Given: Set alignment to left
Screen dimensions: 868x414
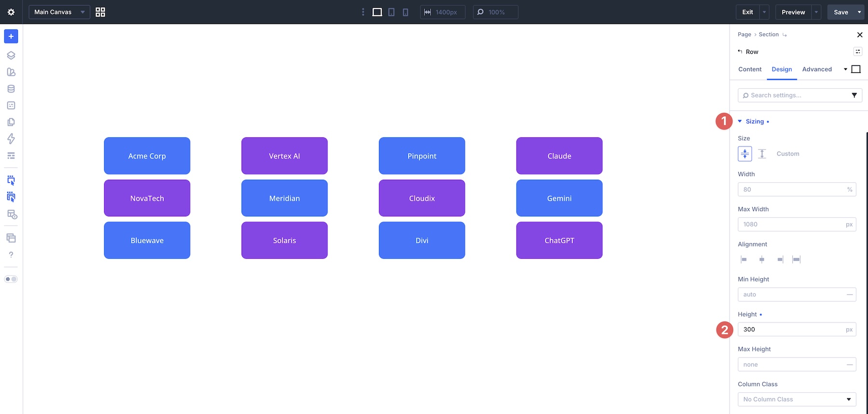Looking at the screenshot, I should pos(744,259).
